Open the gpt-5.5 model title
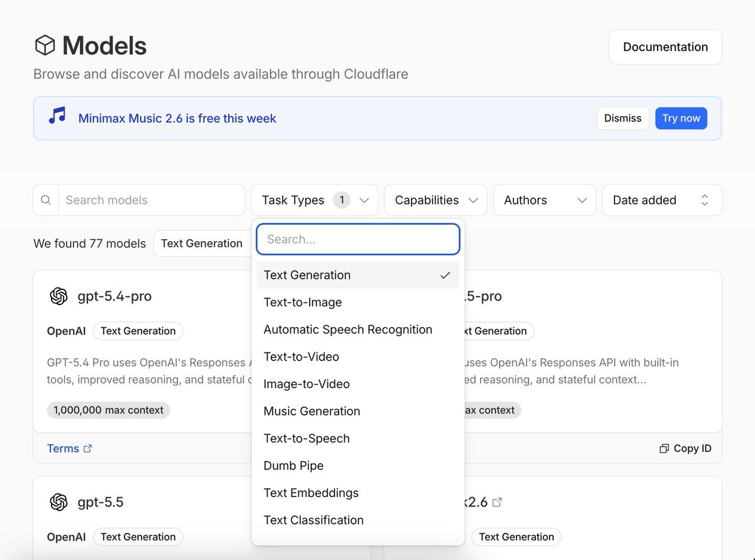Viewport: 755px width, 560px height. click(x=101, y=502)
